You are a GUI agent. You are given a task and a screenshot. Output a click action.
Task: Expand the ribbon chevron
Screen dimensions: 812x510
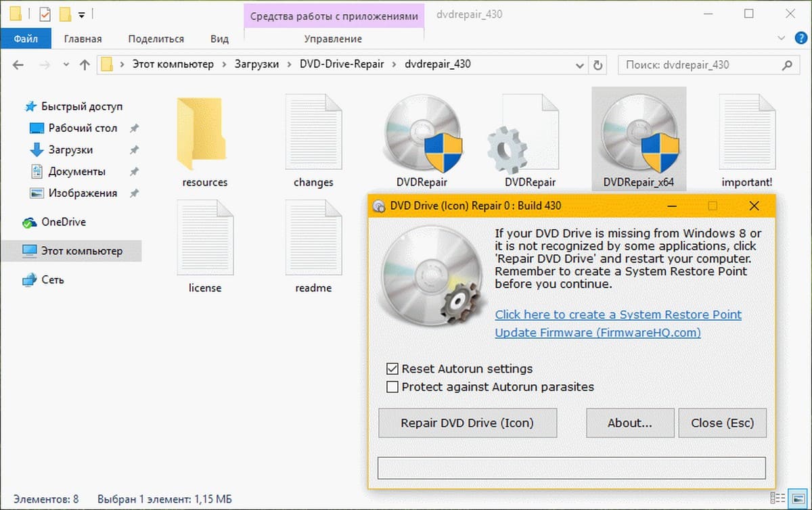pyautogui.click(x=782, y=39)
